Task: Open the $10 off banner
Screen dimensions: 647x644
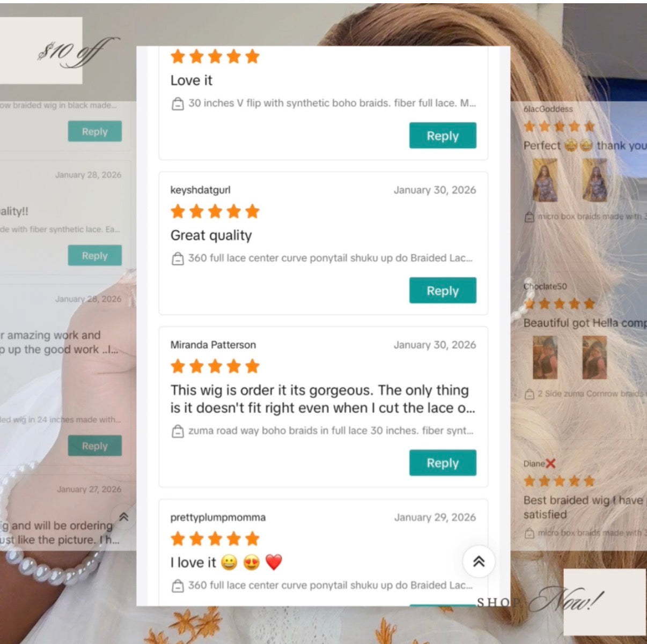Action: click(42, 50)
